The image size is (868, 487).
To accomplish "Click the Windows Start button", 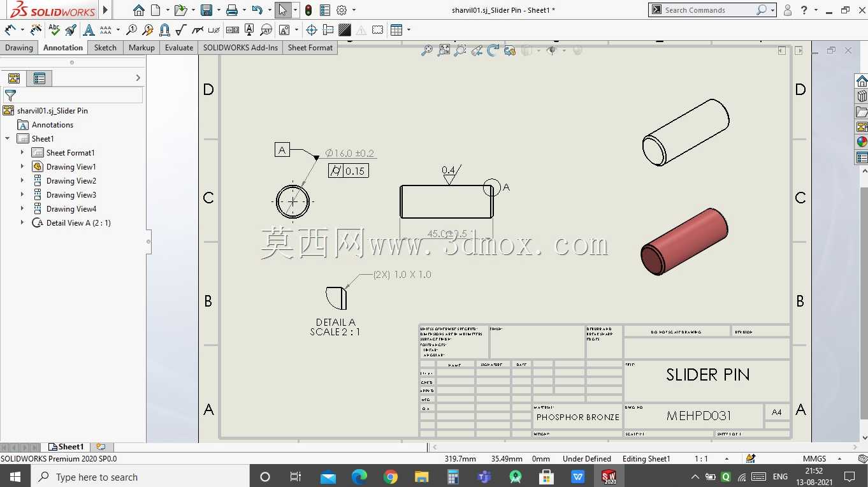I will coord(15,477).
